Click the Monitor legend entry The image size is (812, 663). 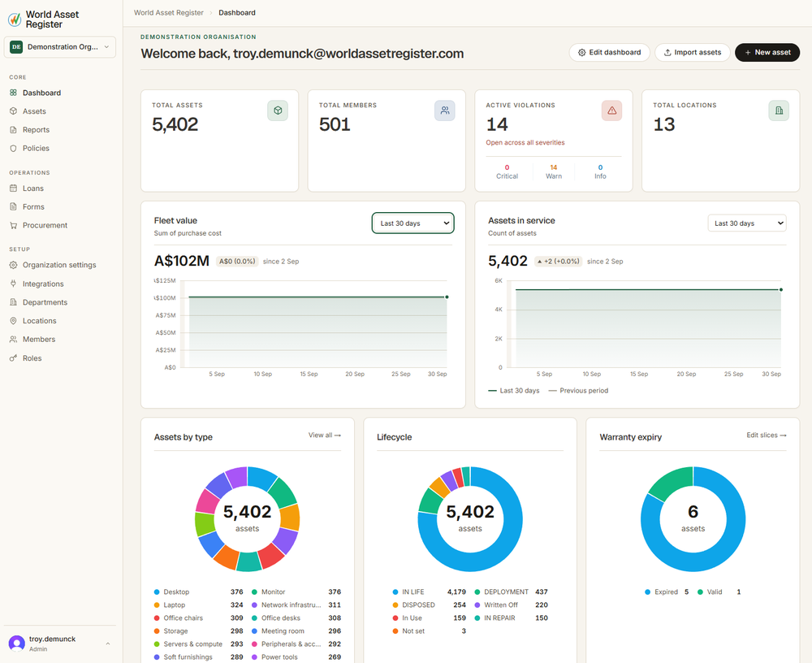pos(296,592)
